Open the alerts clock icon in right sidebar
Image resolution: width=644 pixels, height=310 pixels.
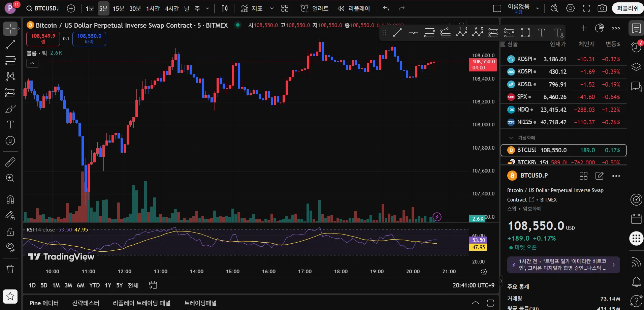pos(636,47)
